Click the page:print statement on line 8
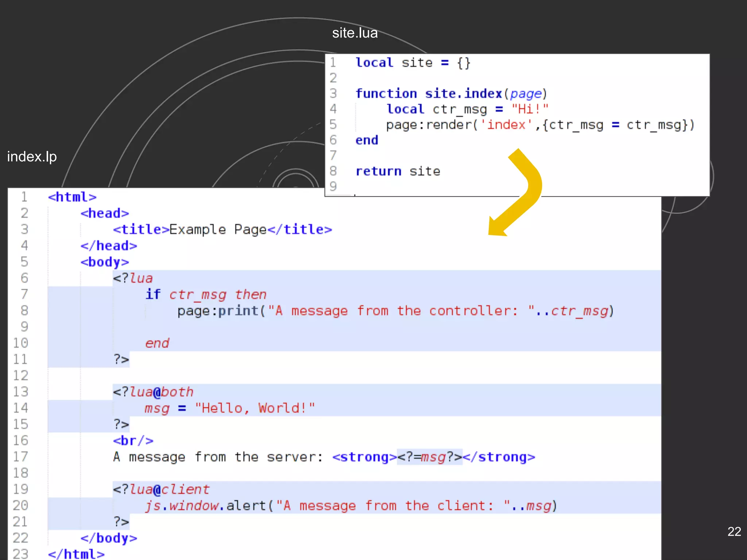 pos(396,311)
